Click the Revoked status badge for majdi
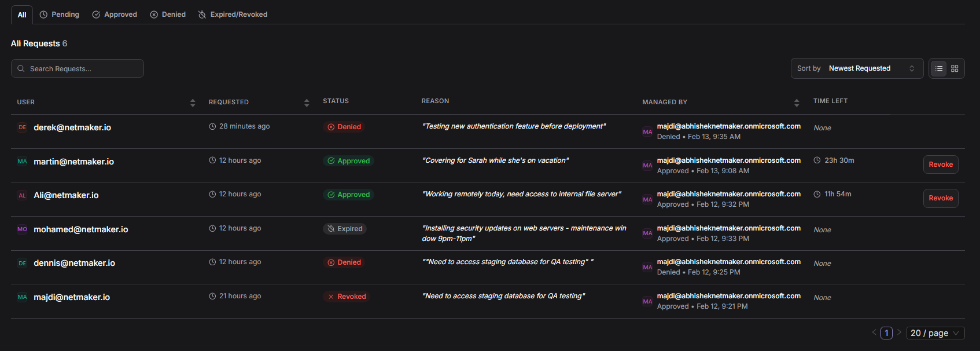Viewport: 980px width, 351px height. pyautogui.click(x=347, y=297)
